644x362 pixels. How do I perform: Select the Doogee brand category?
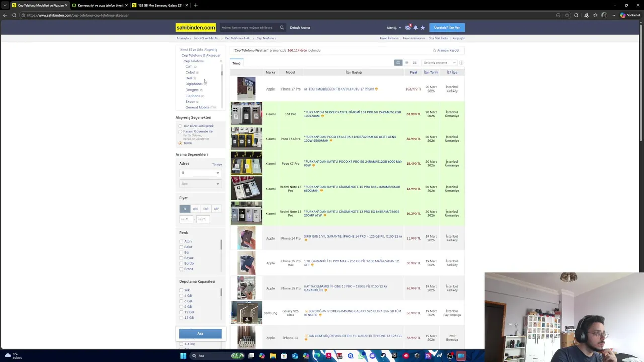coord(191,90)
